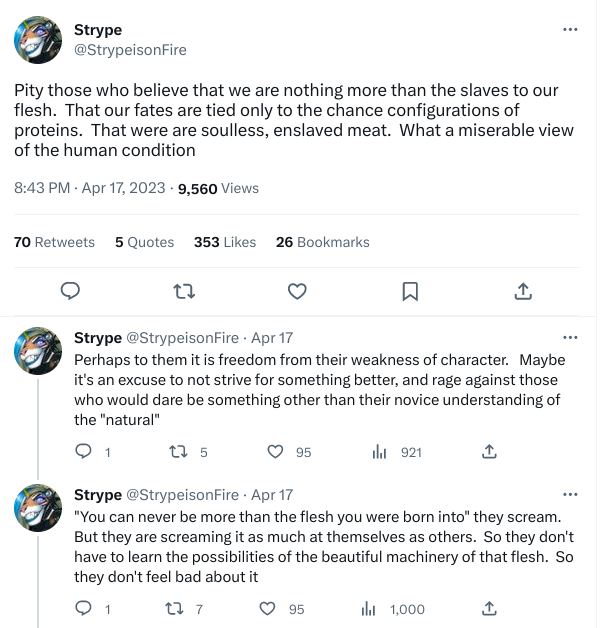
Task: Open more options on first reply
Action: click(570, 337)
